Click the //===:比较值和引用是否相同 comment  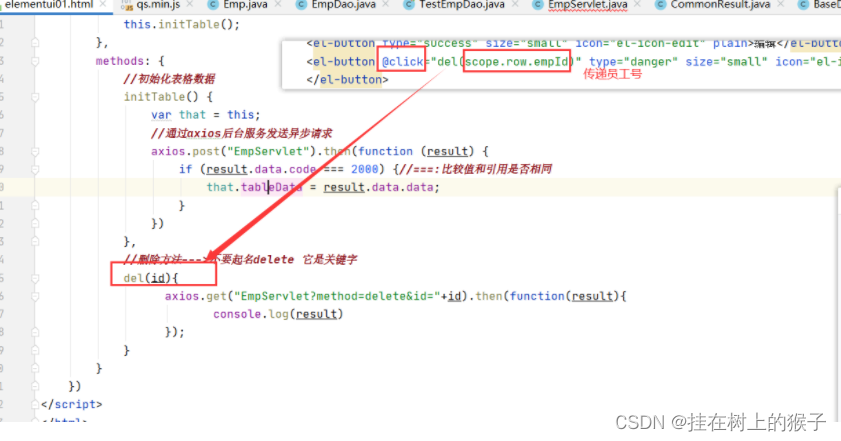[x=476, y=170]
